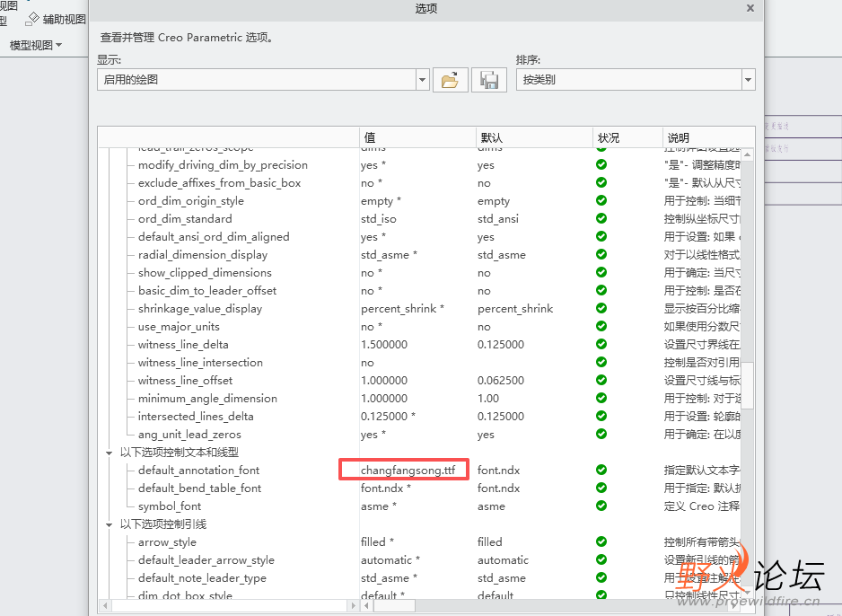Close the 选项 dialog window
Viewport: 842px width, 616px height.
tap(750, 8)
